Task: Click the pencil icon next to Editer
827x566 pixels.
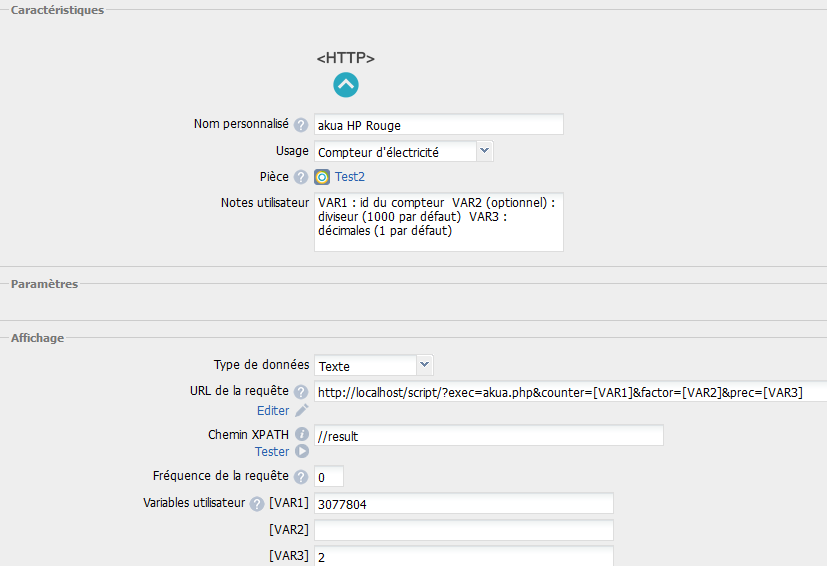Action: pos(301,411)
